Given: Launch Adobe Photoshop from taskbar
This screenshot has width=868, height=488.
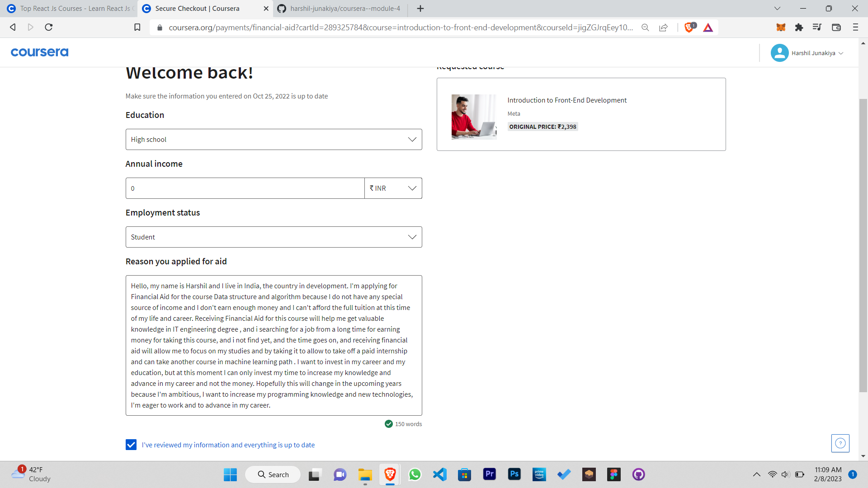Looking at the screenshot, I should (514, 474).
